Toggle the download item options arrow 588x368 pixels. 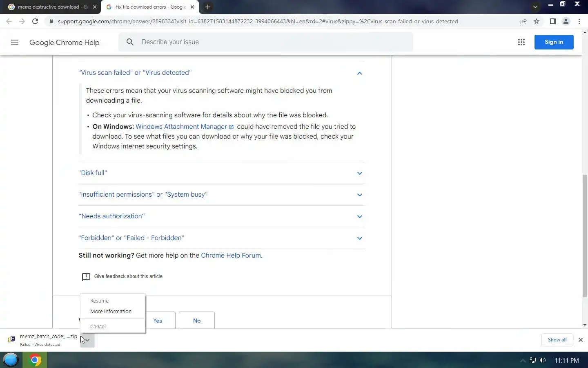87,340
